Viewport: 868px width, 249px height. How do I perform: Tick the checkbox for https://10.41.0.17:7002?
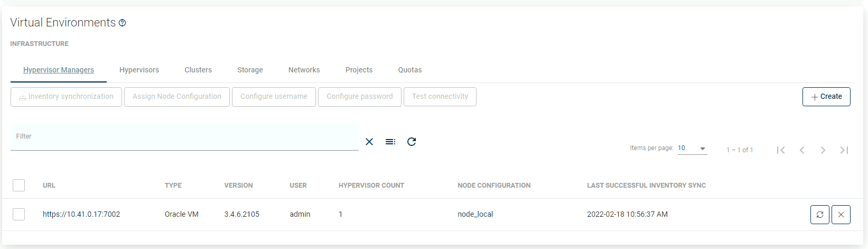click(x=19, y=214)
